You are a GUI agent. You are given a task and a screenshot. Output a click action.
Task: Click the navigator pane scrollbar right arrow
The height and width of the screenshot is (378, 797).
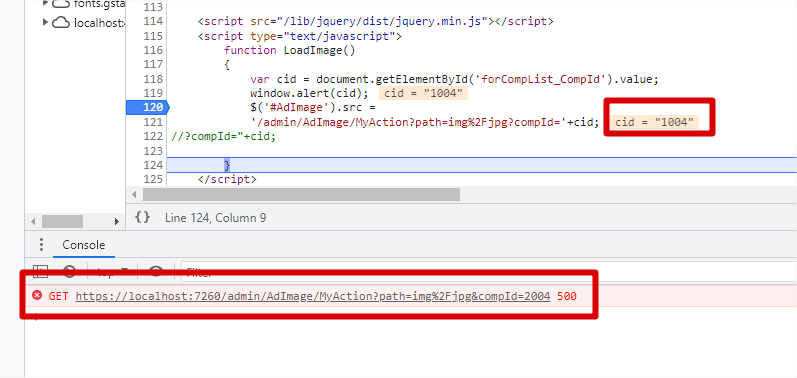coord(117,222)
